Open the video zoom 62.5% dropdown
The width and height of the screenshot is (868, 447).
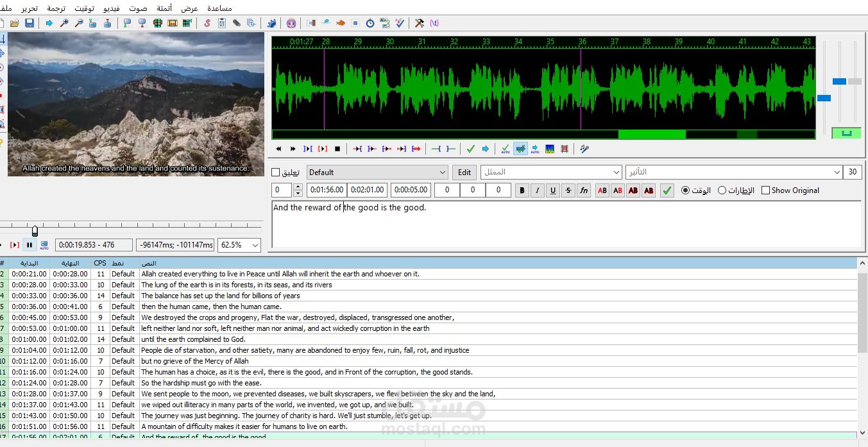[255, 245]
